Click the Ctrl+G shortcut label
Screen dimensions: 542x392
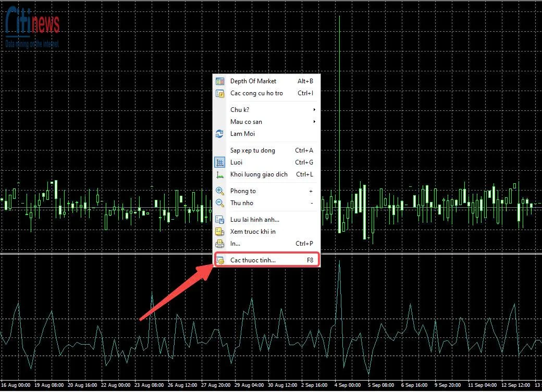(x=304, y=162)
